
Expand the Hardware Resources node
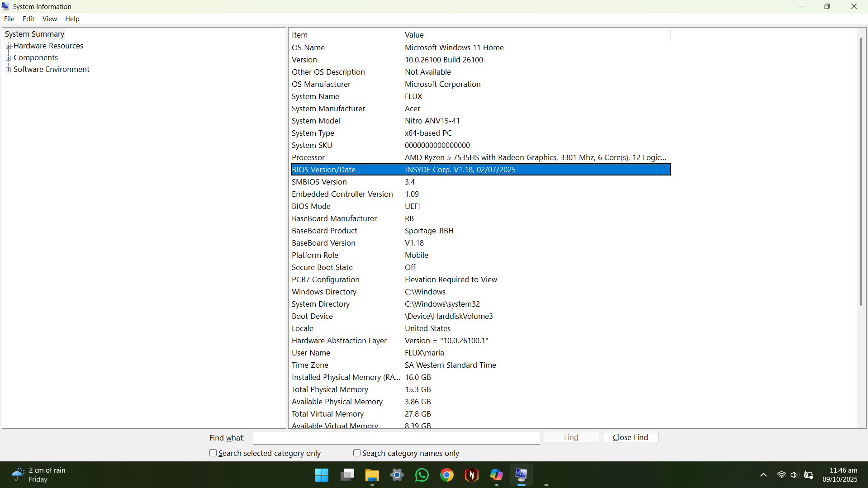tap(8, 46)
